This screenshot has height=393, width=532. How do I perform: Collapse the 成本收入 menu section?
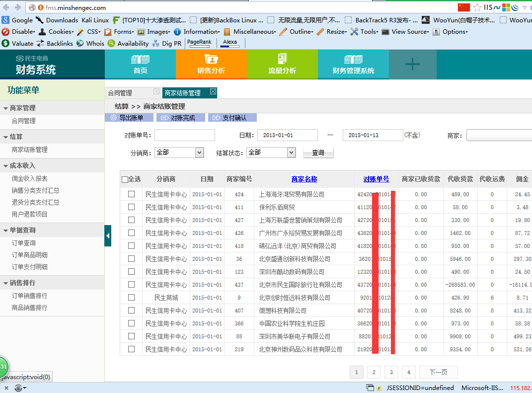(x=52, y=165)
